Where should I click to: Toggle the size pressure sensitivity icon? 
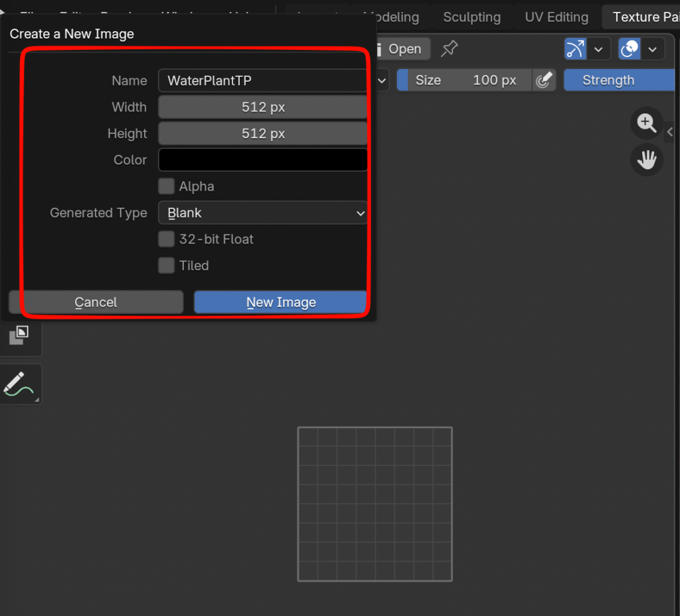544,80
